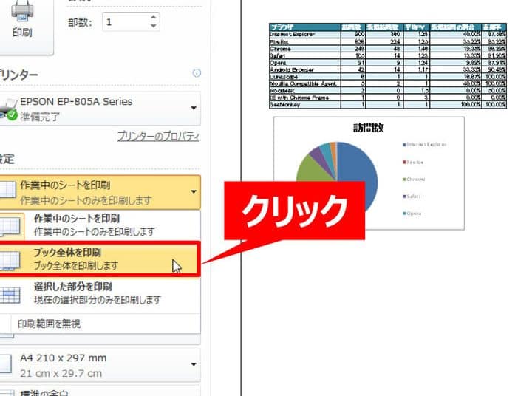Screen dimensions: 532x396
Task: Click the printer information icon
Action: click(x=197, y=73)
